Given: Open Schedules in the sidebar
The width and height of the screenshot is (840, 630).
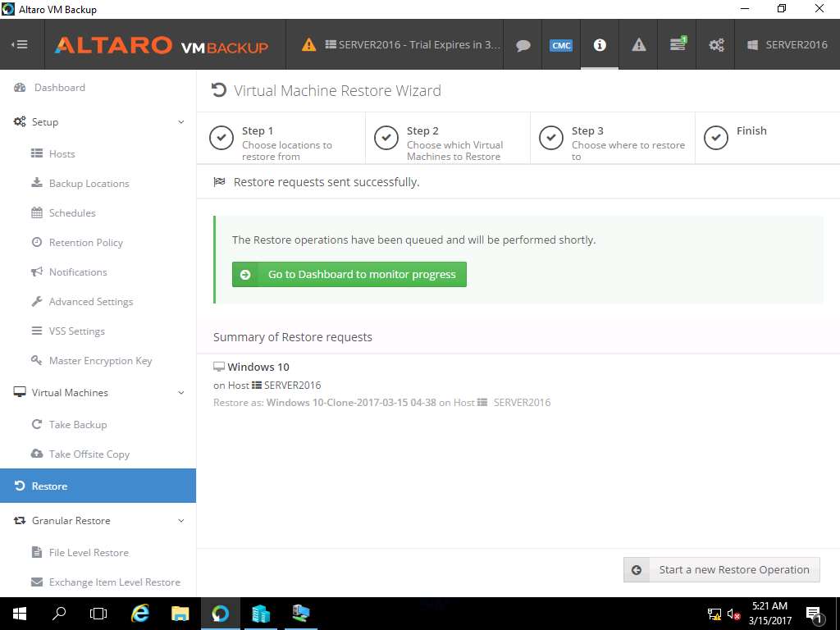Looking at the screenshot, I should [72, 212].
